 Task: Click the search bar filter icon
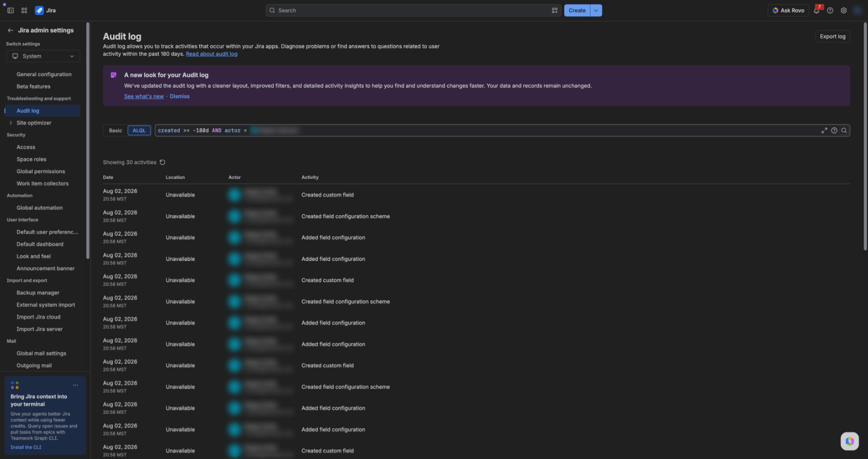point(554,10)
